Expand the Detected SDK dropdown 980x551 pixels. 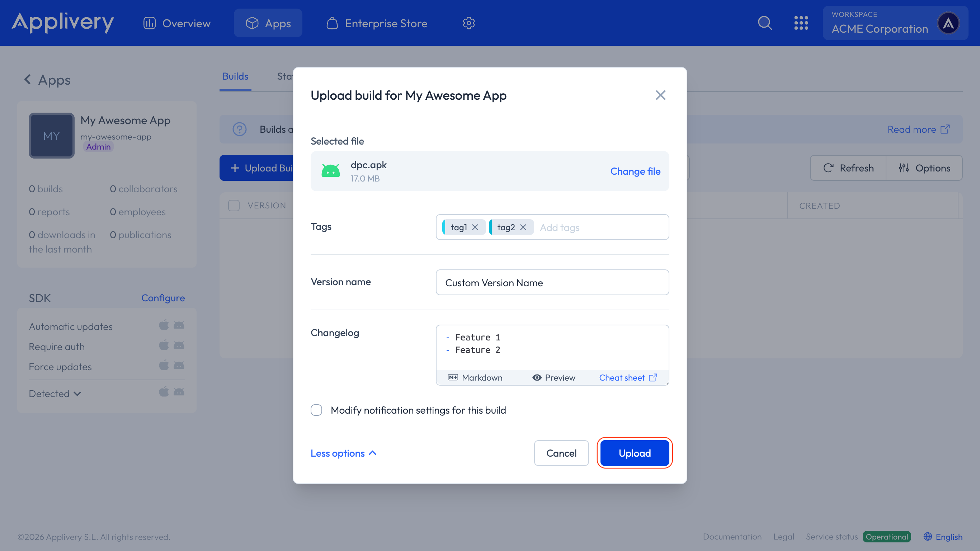click(x=55, y=394)
